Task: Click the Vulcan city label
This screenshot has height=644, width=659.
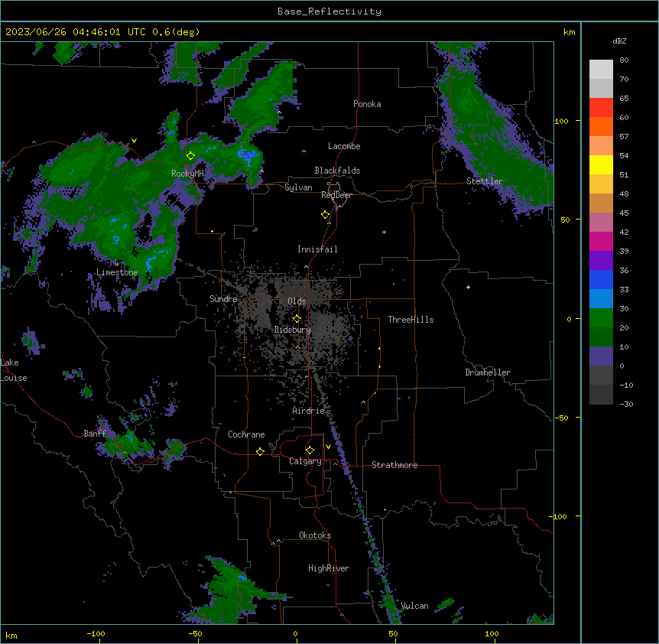Action: click(415, 606)
